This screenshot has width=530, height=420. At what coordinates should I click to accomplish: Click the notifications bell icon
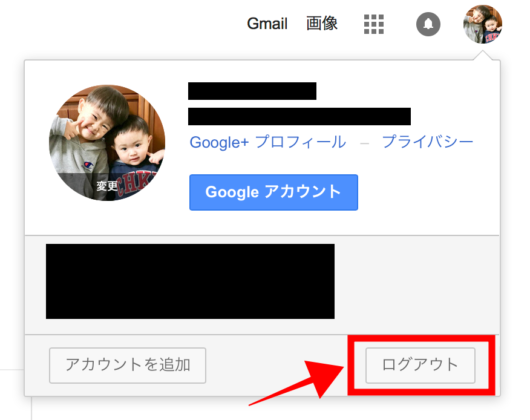[x=428, y=24]
